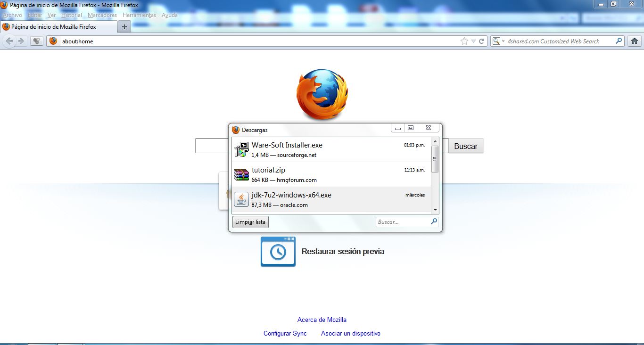Click the Limpiar lista button
Screen dimensions: 644x345
point(250,222)
